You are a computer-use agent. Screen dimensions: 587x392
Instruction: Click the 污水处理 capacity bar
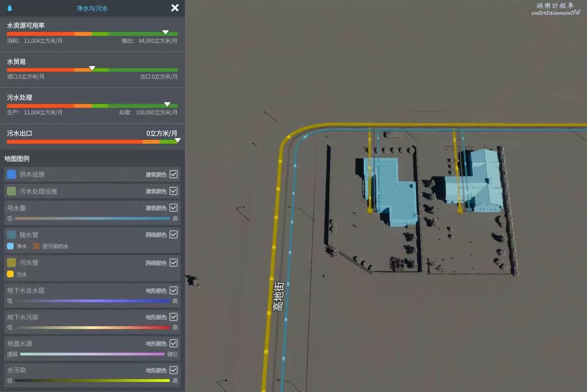point(92,106)
